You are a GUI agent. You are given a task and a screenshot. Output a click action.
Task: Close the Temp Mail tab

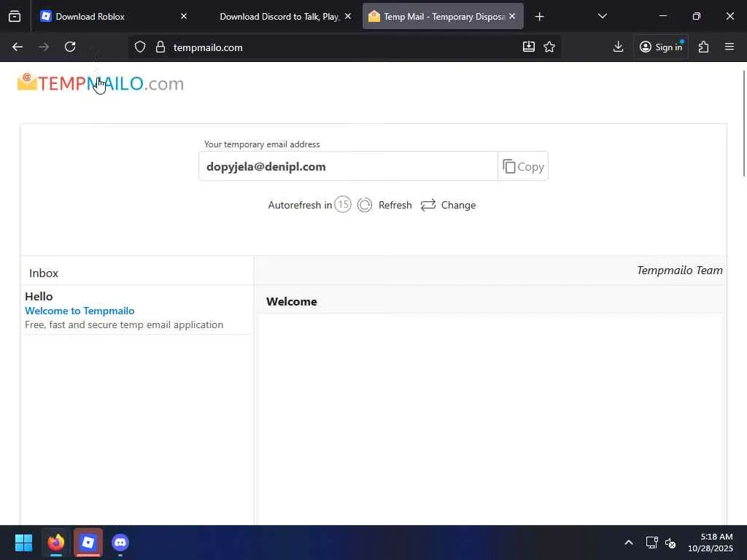pos(512,16)
